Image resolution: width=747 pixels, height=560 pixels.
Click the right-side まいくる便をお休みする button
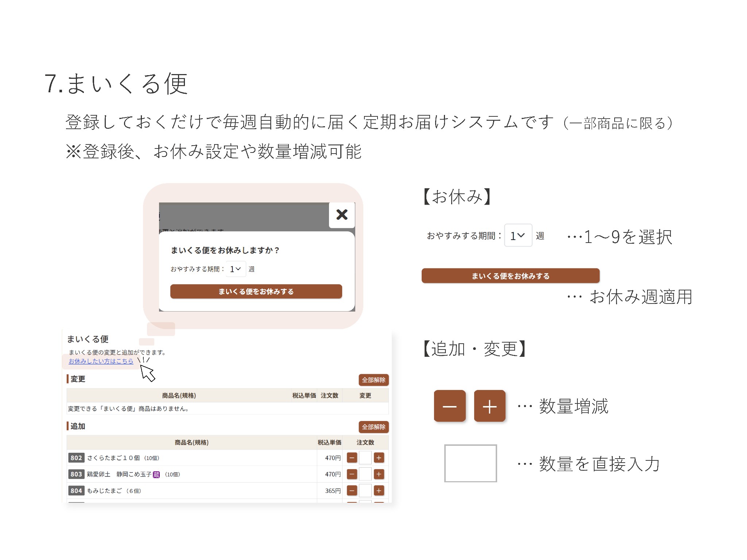tap(510, 276)
